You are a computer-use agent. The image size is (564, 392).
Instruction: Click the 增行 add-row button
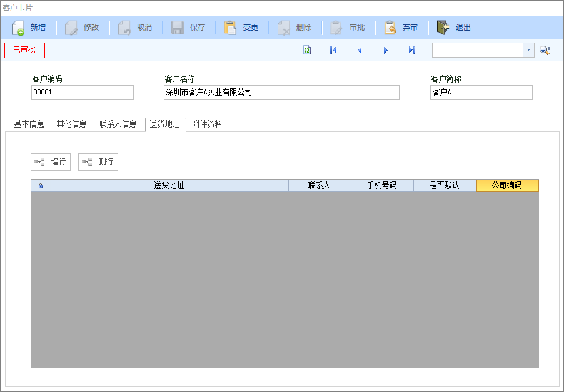51,162
